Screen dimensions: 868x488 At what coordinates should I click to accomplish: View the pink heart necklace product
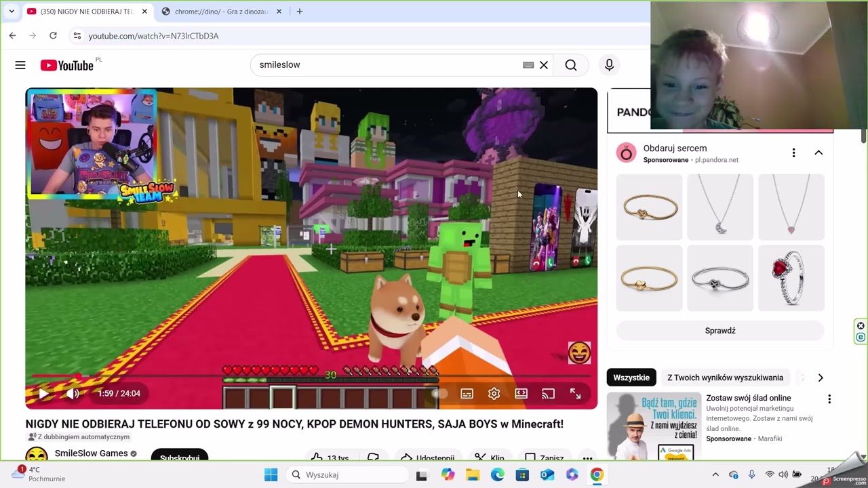click(791, 207)
